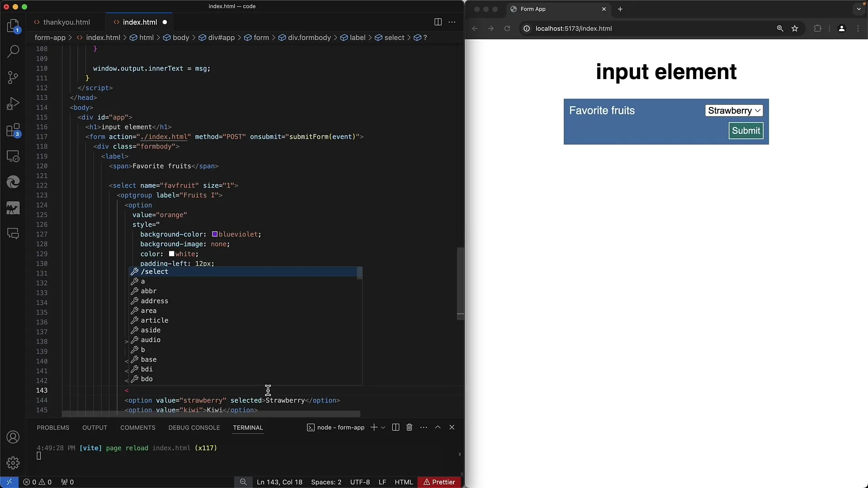Click the blueviolet color swatch on line 127
This screenshot has height=488, width=868.
point(214,234)
